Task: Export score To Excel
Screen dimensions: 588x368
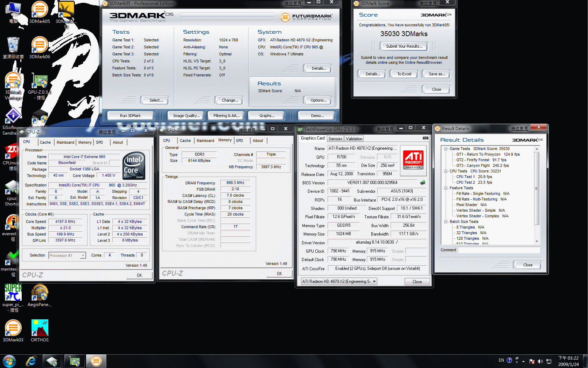Action: (404, 74)
